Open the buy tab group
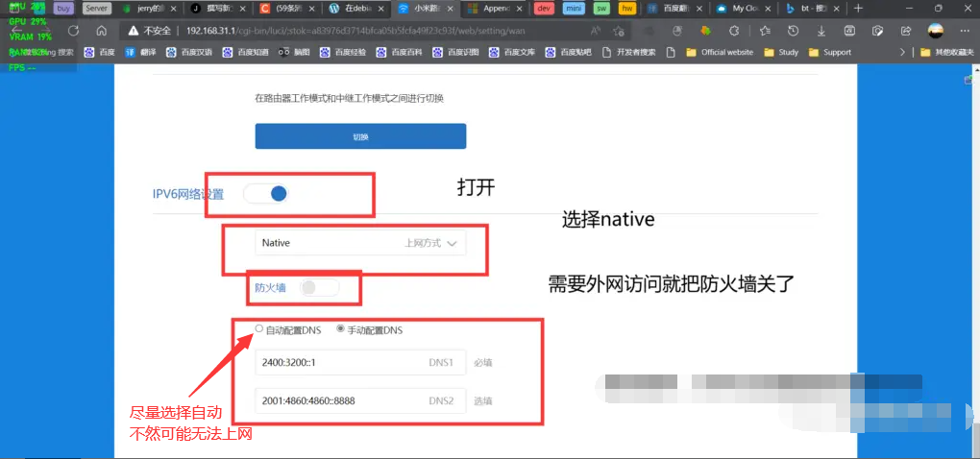 pos(63,9)
